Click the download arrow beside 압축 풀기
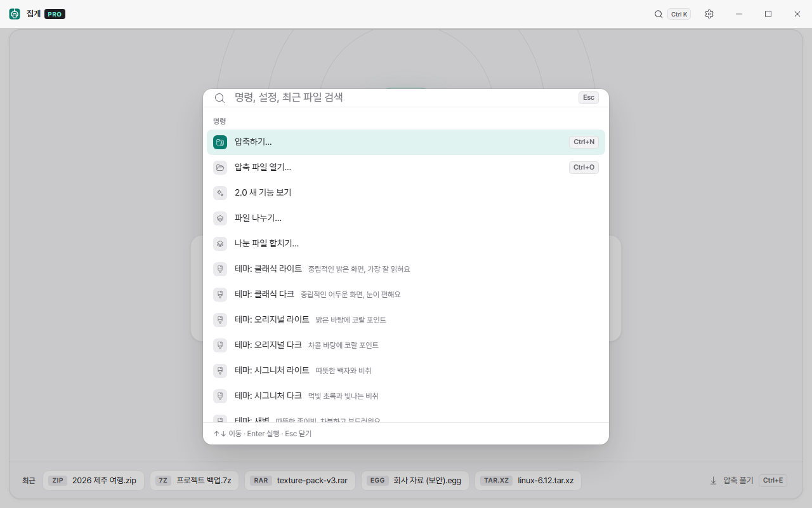The width and height of the screenshot is (812, 508). [x=713, y=481]
